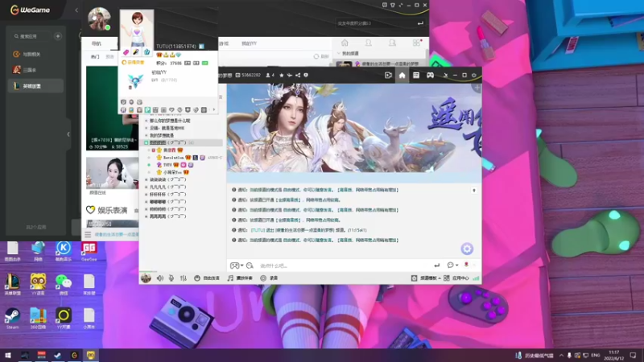Open the My YY tab
644x362 pixels.
(249, 43)
